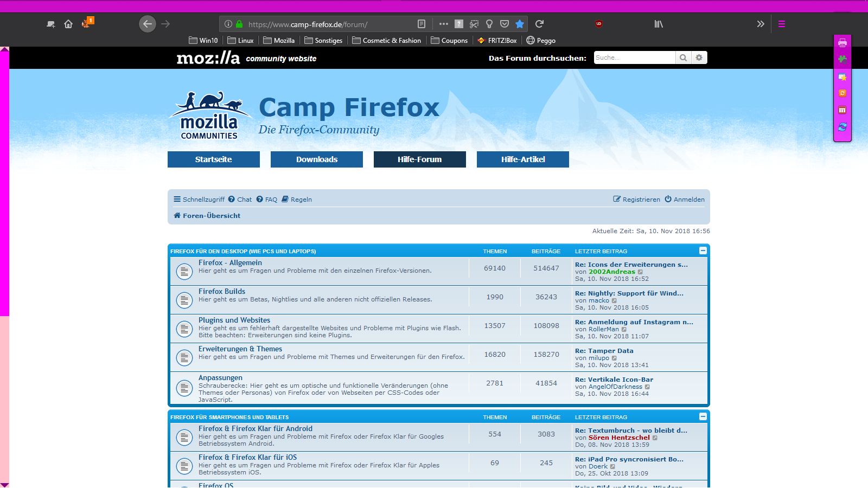This screenshot has width=868, height=488.
Task: Collapse the Firefox für Smartphones und Tablets category
Action: 703,416
